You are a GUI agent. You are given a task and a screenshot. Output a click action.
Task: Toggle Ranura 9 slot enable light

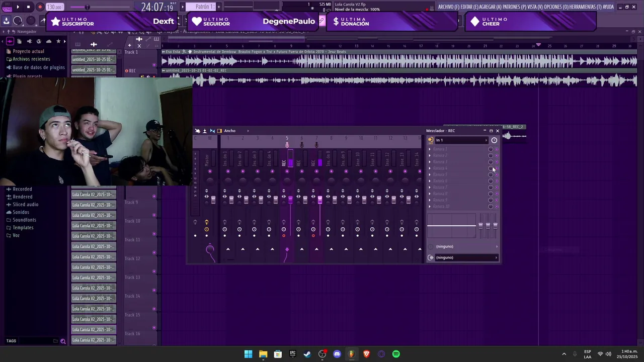(497, 200)
